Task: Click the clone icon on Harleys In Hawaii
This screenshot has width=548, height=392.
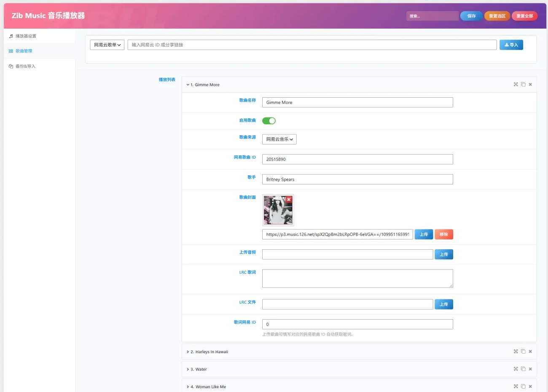Action: tap(523, 351)
